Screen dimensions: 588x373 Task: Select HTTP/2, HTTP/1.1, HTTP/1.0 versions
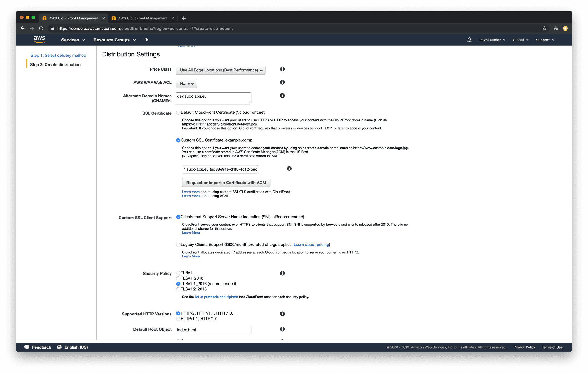click(x=178, y=313)
